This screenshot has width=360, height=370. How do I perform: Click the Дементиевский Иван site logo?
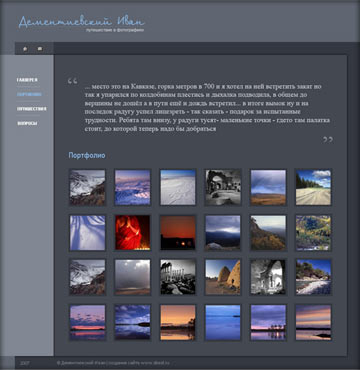tap(82, 23)
